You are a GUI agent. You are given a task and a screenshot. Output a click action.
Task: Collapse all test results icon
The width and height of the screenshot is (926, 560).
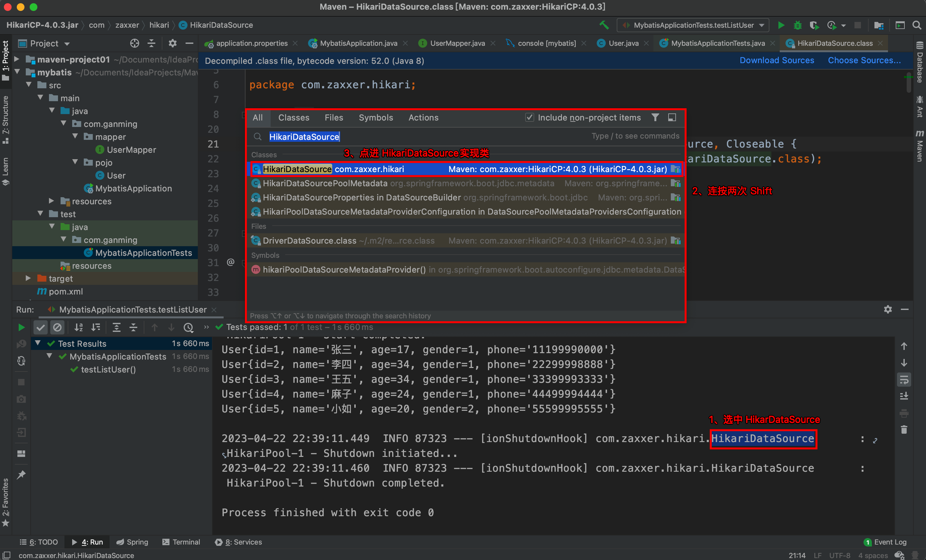pos(133,327)
